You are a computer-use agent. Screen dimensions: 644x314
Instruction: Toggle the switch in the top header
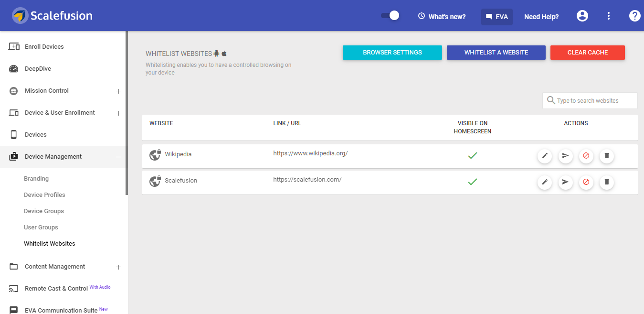point(390,16)
